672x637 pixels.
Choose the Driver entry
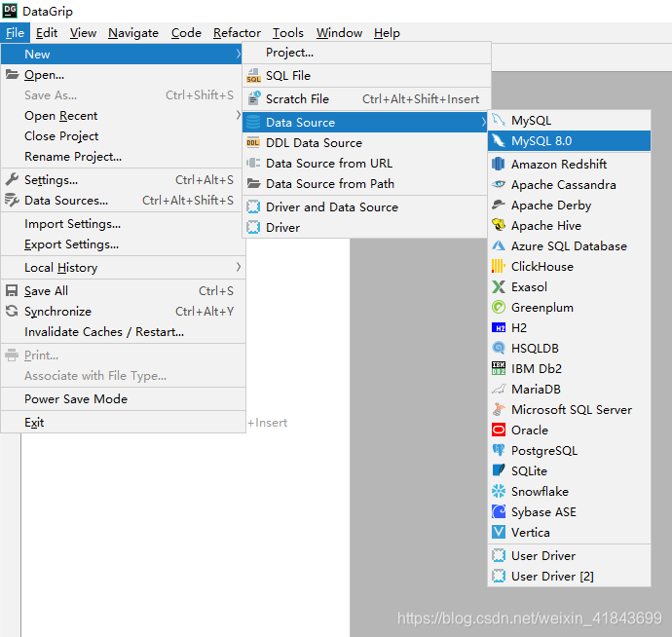364,228
